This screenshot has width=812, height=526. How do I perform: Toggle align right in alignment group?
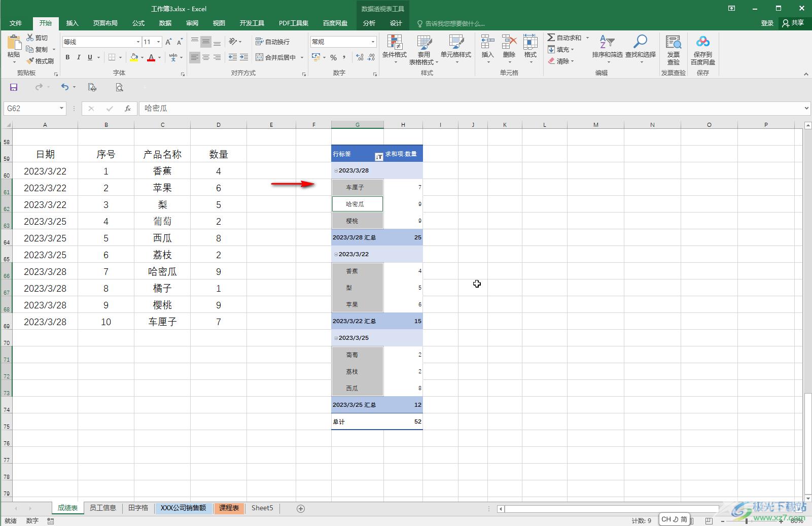[217, 57]
